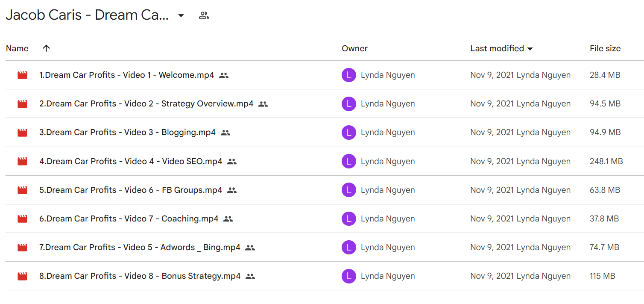Click the video icon for Strategy Overview.mp4

click(22, 104)
